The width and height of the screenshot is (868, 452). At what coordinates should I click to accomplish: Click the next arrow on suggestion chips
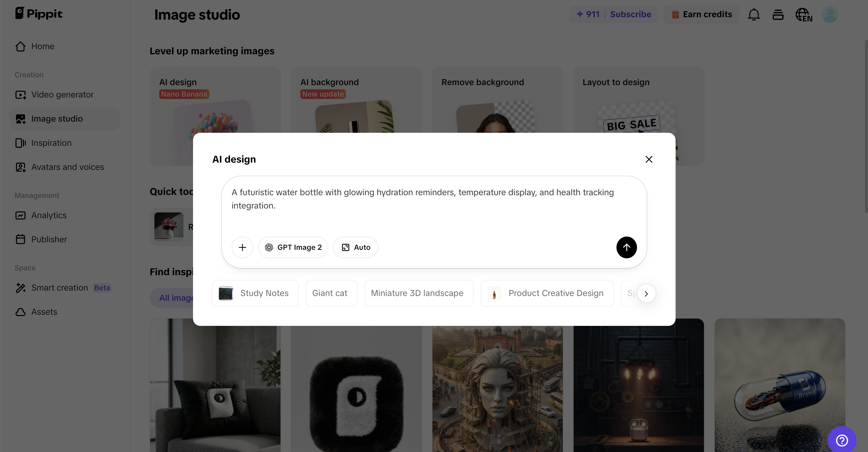pyautogui.click(x=646, y=294)
